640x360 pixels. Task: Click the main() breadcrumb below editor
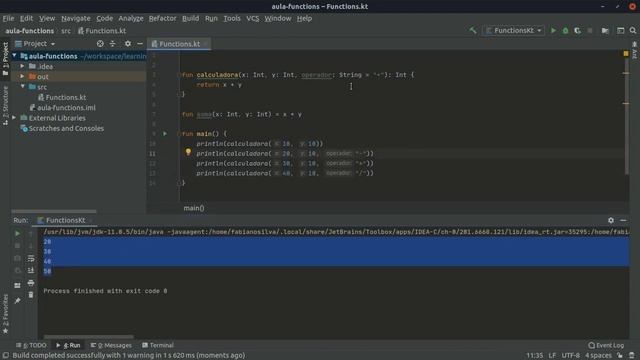coord(194,208)
